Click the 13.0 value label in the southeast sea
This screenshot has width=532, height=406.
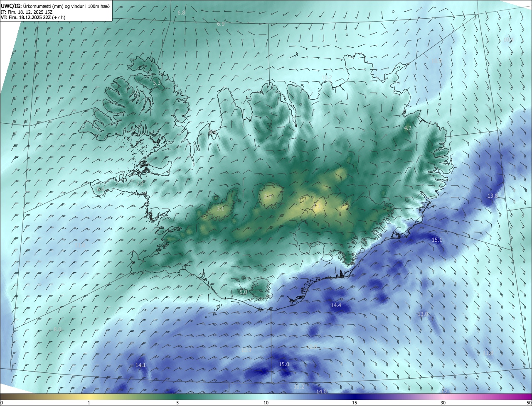click(x=423, y=314)
